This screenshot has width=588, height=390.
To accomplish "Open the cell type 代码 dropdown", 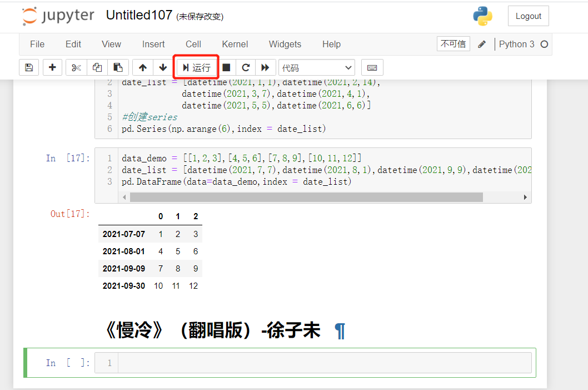I will click(x=316, y=67).
